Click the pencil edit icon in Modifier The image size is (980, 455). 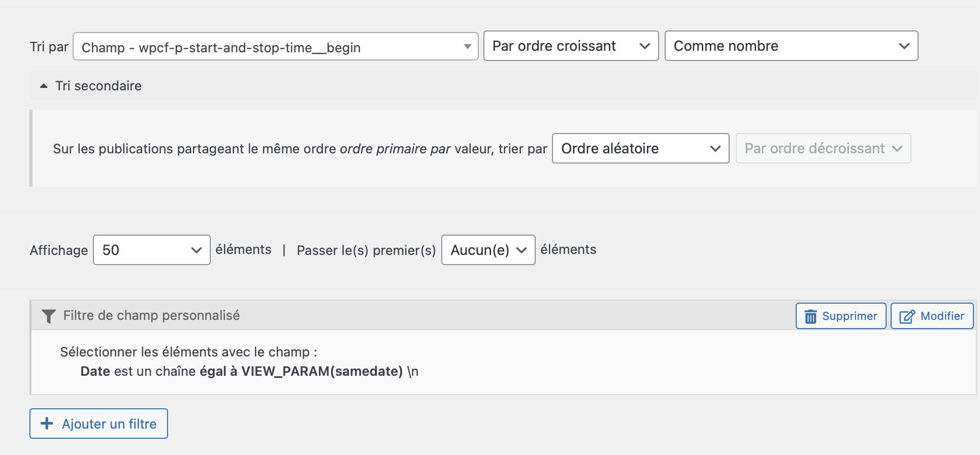pyautogui.click(x=907, y=316)
